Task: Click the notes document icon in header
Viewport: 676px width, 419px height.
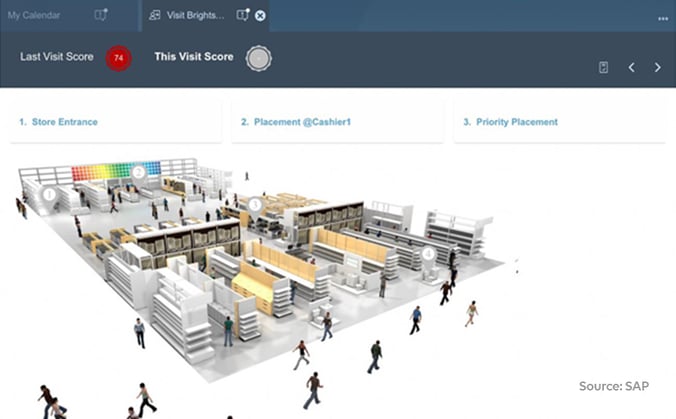Action: [604, 67]
